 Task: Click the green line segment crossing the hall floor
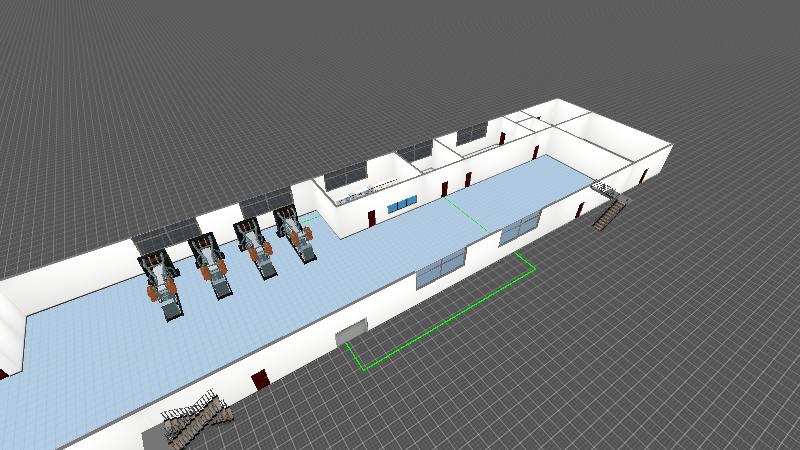pyautogui.click(x=468, y=213)
